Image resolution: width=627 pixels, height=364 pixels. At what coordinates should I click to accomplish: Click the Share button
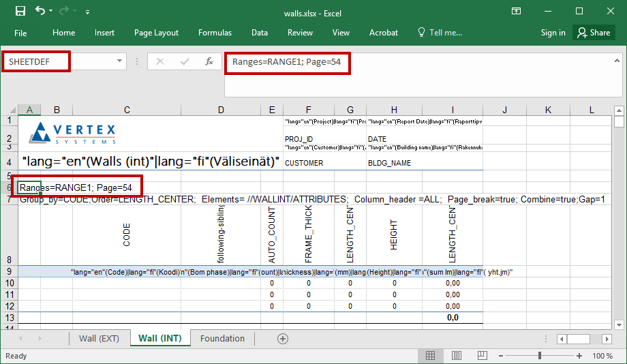click(x=593, y=33)
